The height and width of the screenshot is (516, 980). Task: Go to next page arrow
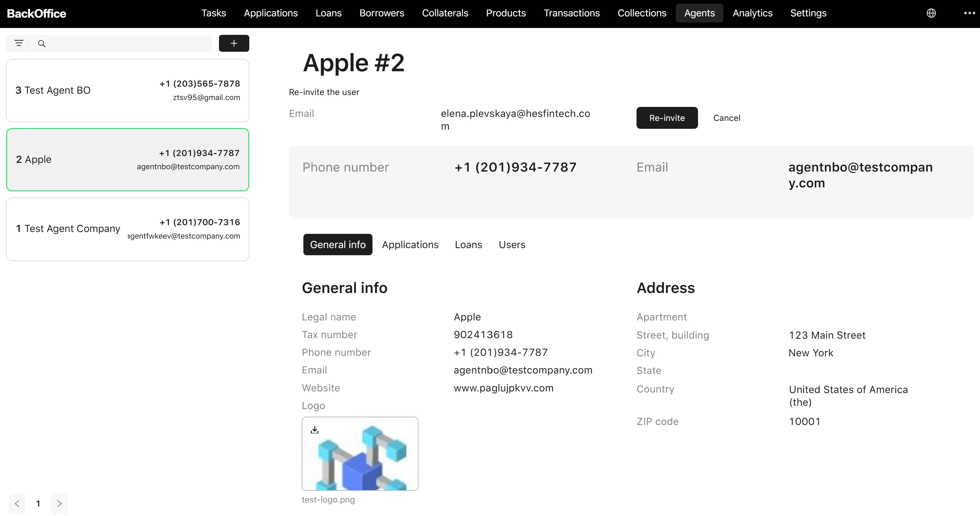[59, 503]
